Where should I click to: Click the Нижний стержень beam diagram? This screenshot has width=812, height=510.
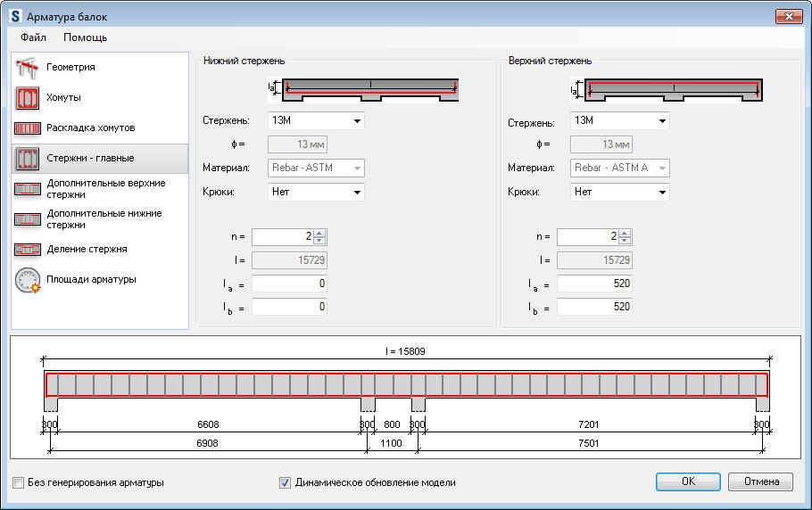[x=363, y=89]
